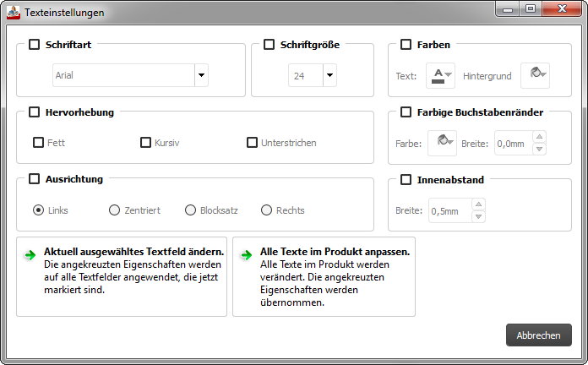Open the Hintergrund fill color picker
The image size is (588, 365).
click(535, 75)
